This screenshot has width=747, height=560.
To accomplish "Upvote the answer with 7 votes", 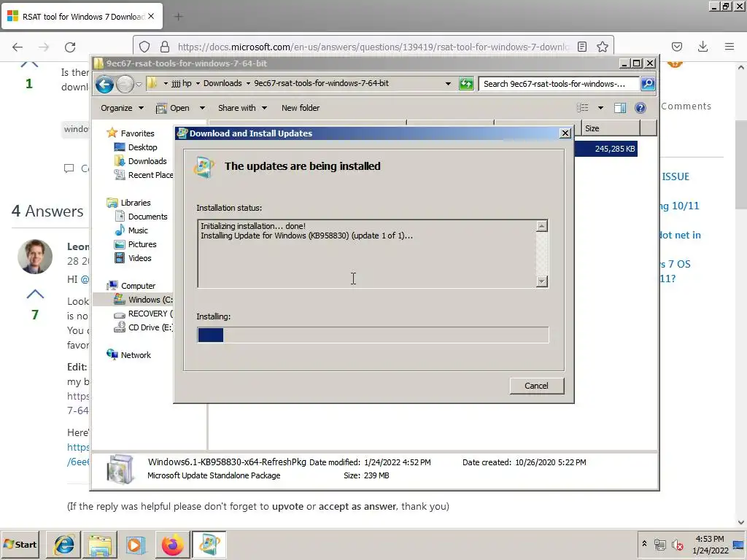I will point(35,294).
